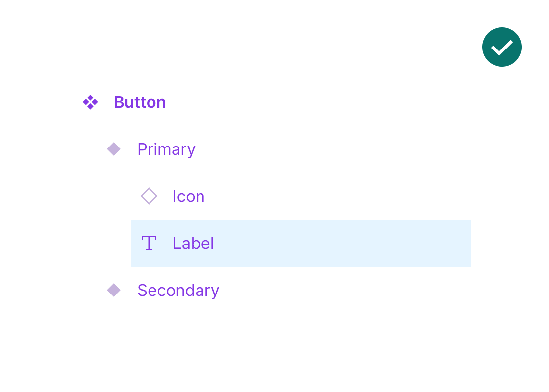This screenshot has width=549, height=392.
Task: Click the outlined diamond instance icon
Action: point(149,196)
